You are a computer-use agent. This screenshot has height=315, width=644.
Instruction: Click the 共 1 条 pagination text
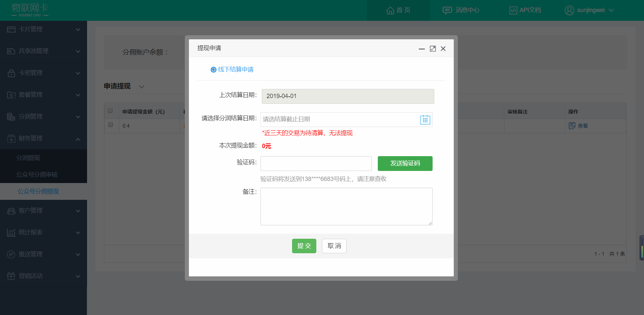pyautogui.click(x=617, y=254)
